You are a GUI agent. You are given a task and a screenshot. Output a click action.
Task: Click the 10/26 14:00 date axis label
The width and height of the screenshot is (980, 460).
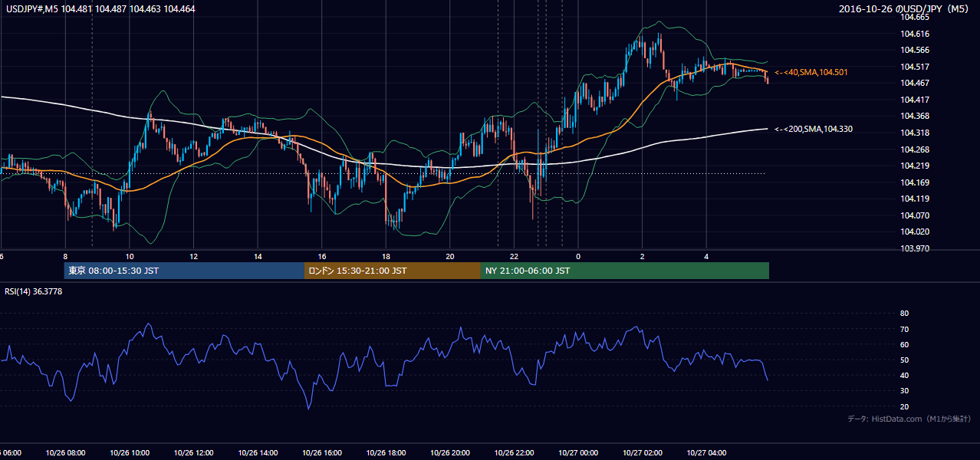point(258,453)
